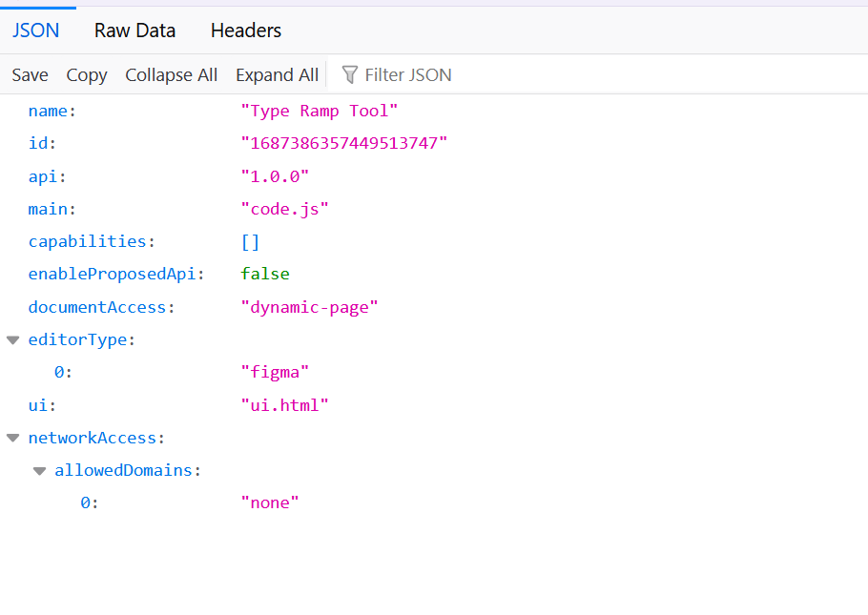Select the "ui.html" value

(x=284, y=405)
